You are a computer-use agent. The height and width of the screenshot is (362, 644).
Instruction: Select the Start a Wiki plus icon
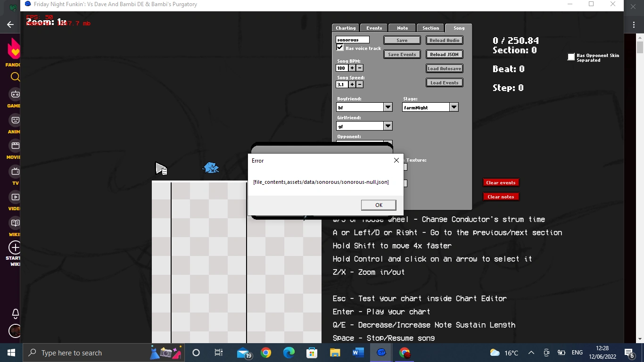[x=14, y=247]
